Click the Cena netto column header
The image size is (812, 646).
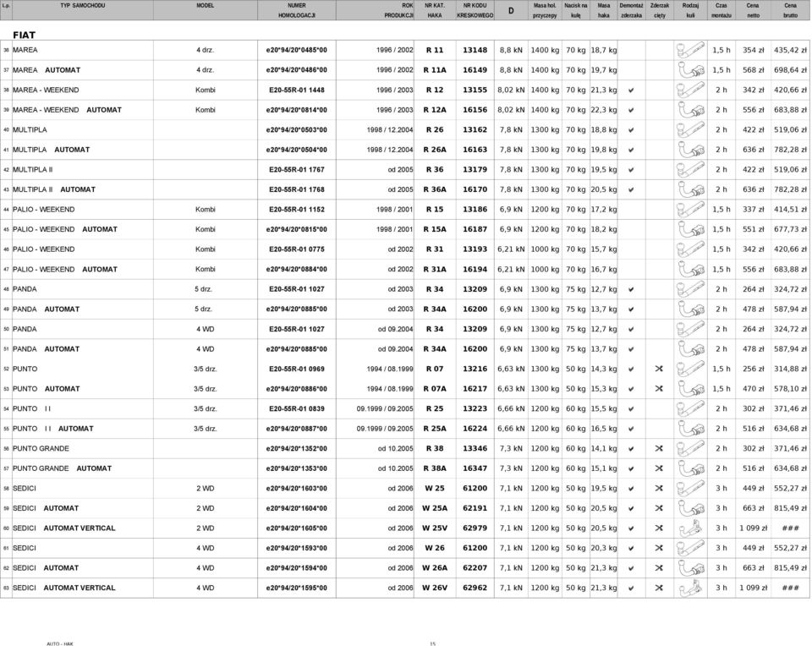click(753, 10)
